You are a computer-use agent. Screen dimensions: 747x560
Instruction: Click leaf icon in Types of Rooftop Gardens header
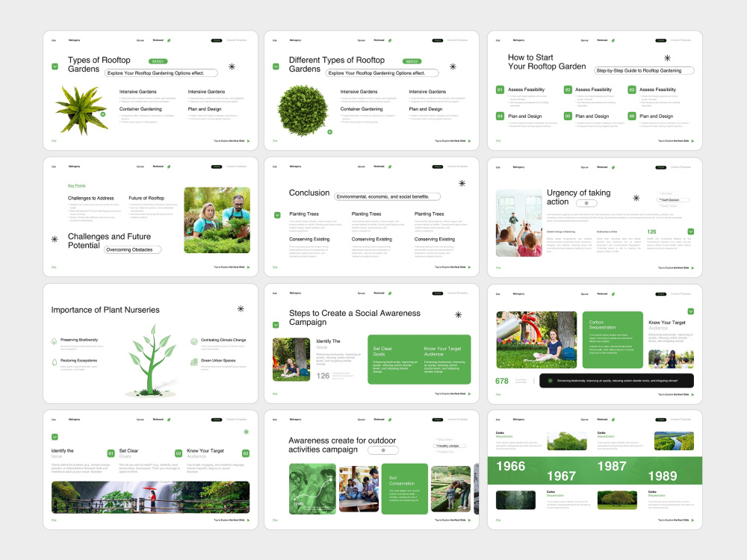[169, 40]
